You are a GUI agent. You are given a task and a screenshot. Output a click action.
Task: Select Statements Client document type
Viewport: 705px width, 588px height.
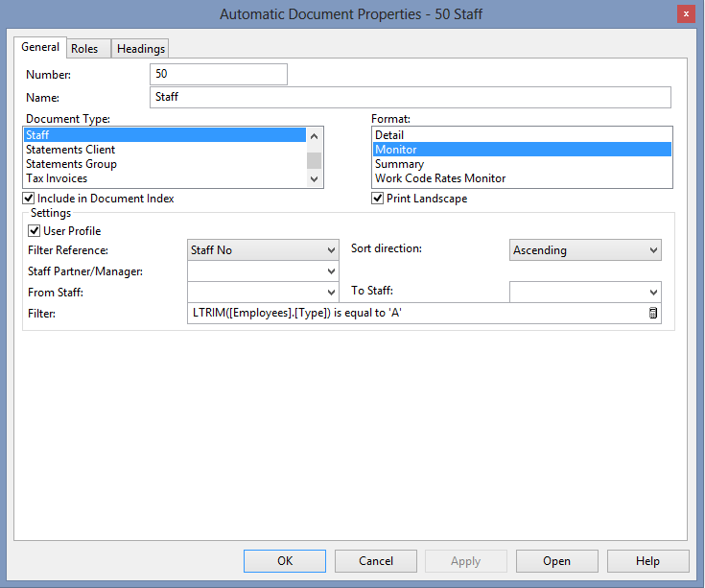[71, 150]
